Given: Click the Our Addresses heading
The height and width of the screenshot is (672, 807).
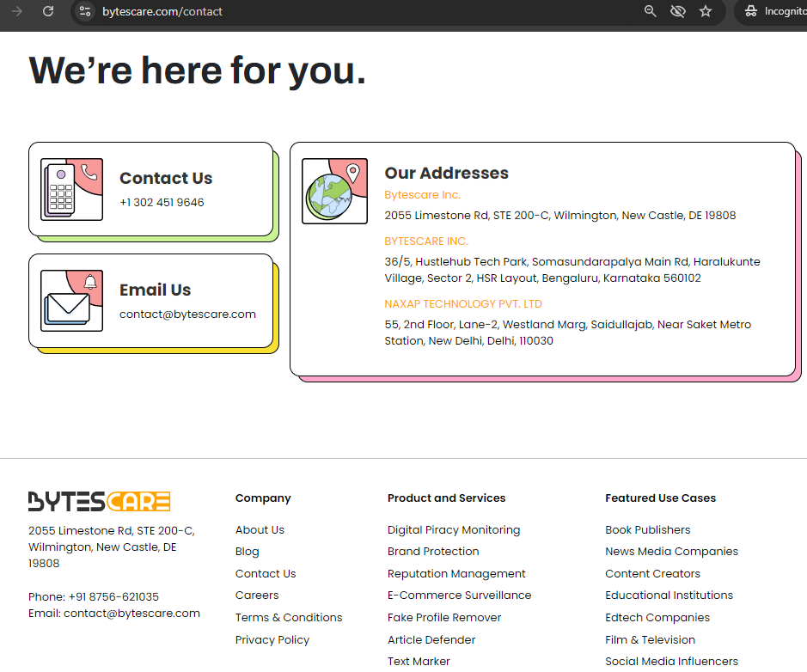Looking at the screenshot, I should click(447, 173).
